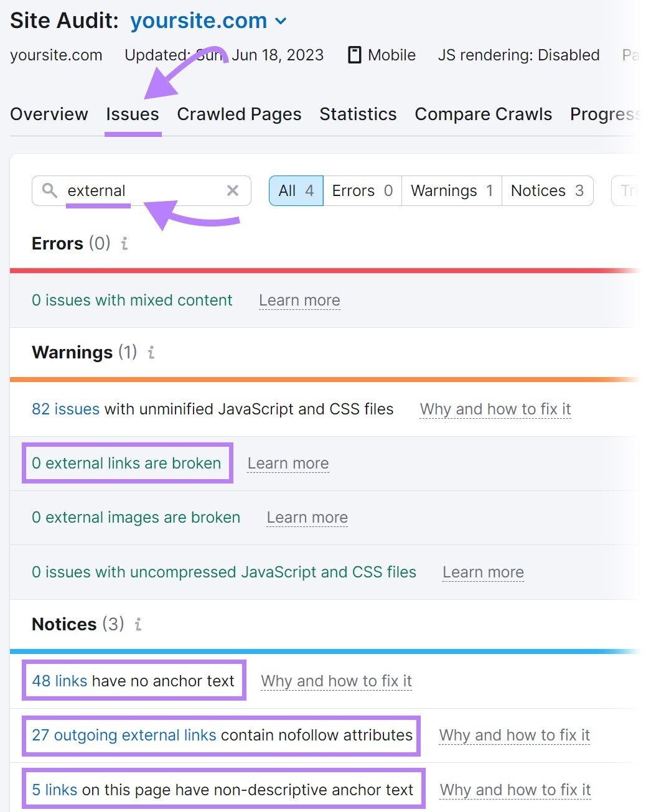Switch to the Statistics tab
The height and width of the screenshot is (812, 646).
358,114
